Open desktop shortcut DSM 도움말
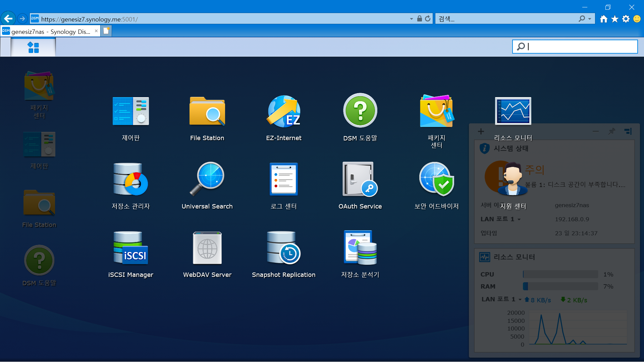The image size is (644, 362). click(x=39, y=260)
